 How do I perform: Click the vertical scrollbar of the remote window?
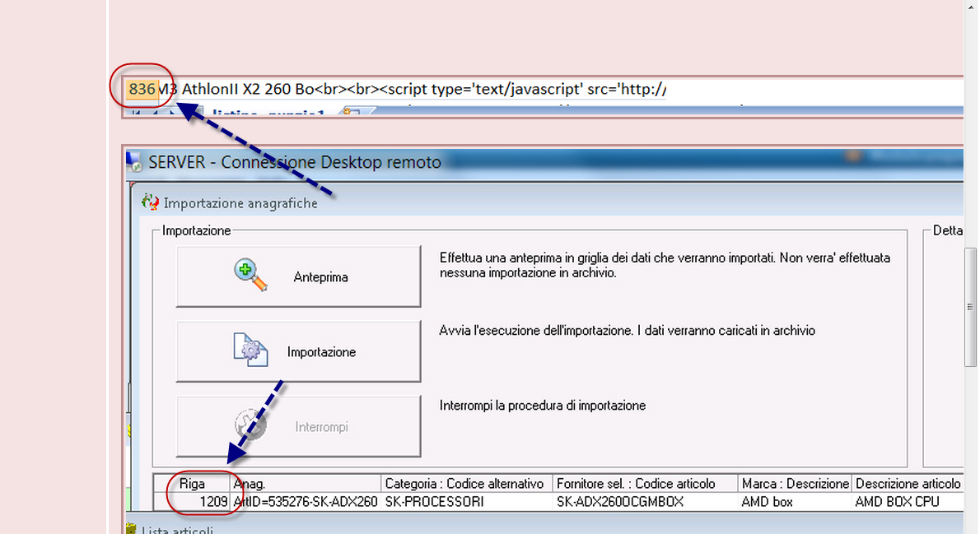tap(970, 307)
